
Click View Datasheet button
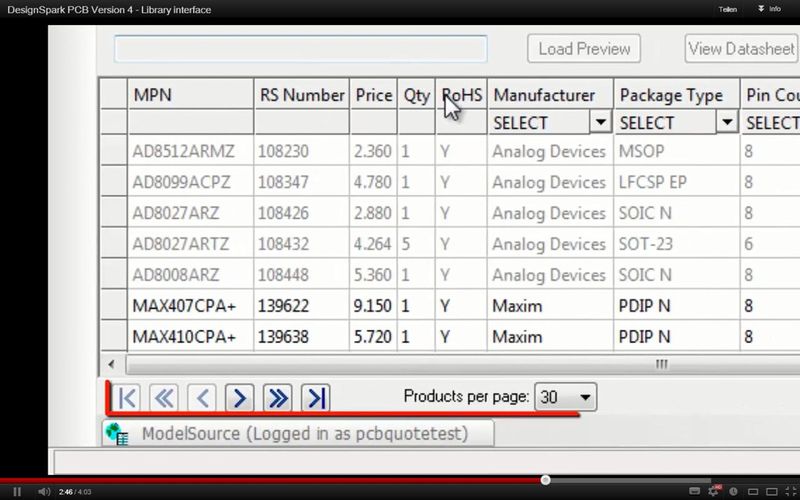(742, 49)
